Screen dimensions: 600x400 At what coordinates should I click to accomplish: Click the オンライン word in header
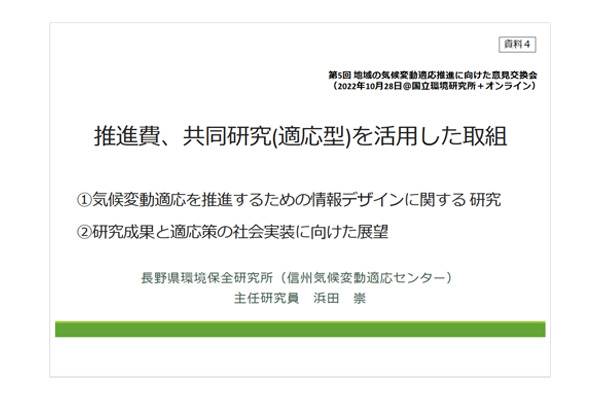(508, 86)
